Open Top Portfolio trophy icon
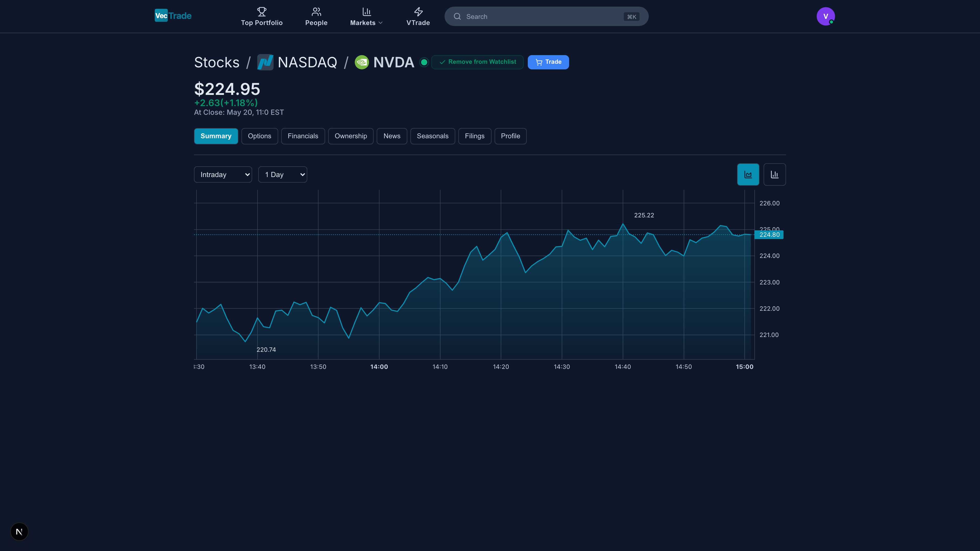 coord(262,11)
